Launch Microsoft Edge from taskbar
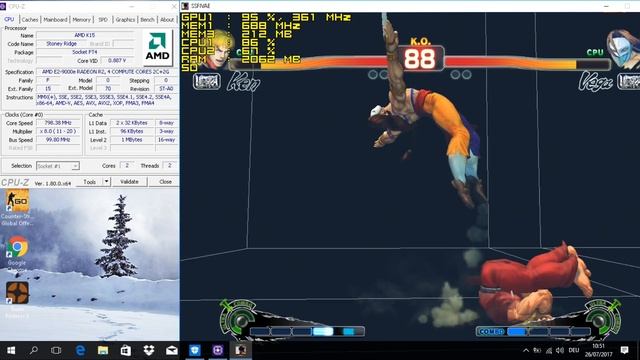This screenshot has height=360, width=640. (80, 350)
